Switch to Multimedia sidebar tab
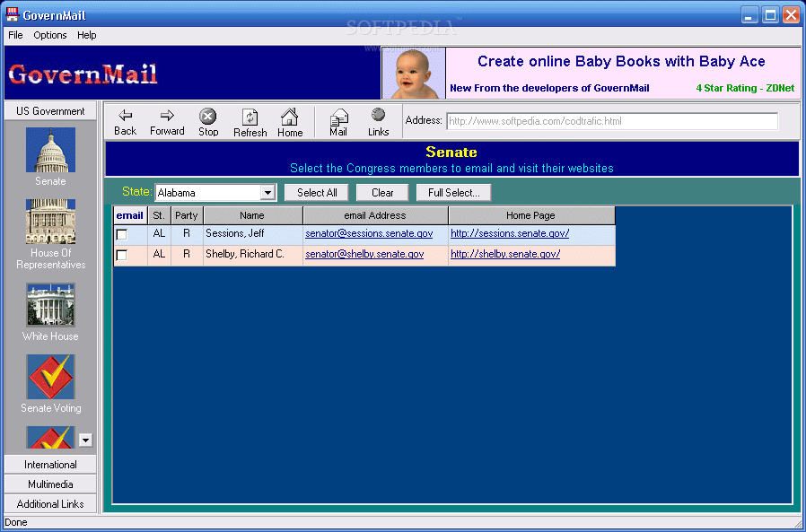This screenshot has width=806, height=532. pyautogui.click(x=50, y=484)
